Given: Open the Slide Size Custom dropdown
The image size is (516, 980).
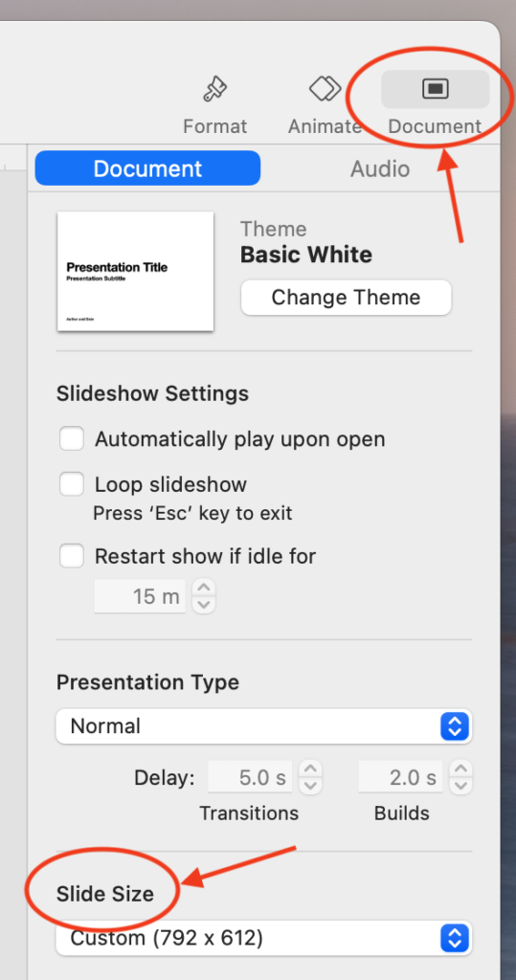Looking at the screenshot, I should pos(264,938).
